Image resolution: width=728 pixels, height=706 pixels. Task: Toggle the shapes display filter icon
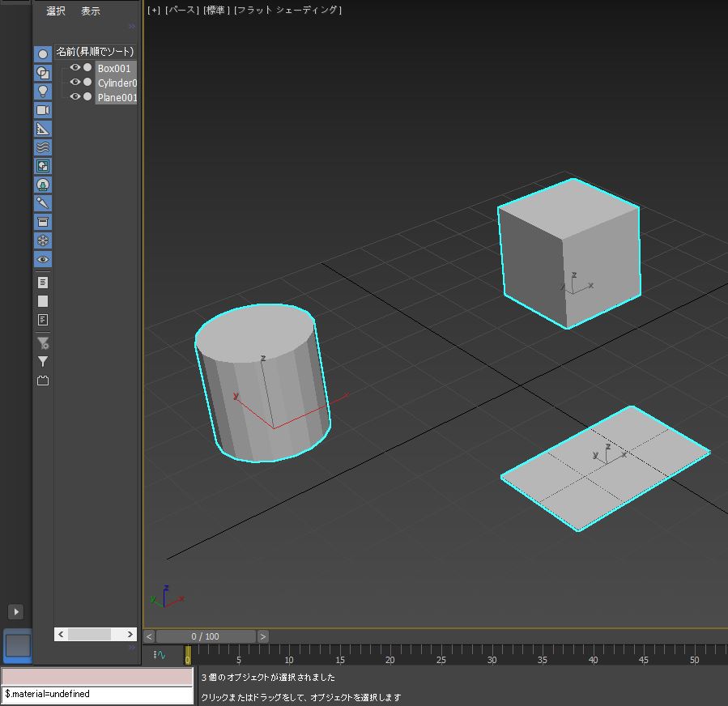click(43, 73)
